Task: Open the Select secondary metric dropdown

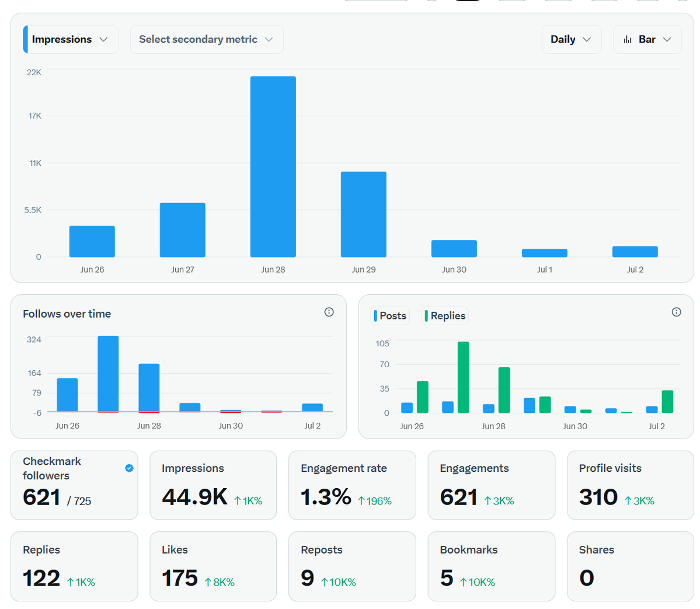Action: coord(207,39)
